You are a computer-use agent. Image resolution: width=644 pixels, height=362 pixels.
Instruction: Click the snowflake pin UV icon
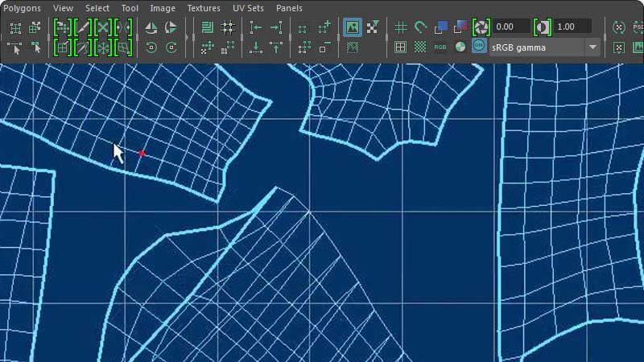(x=103, y=47)
